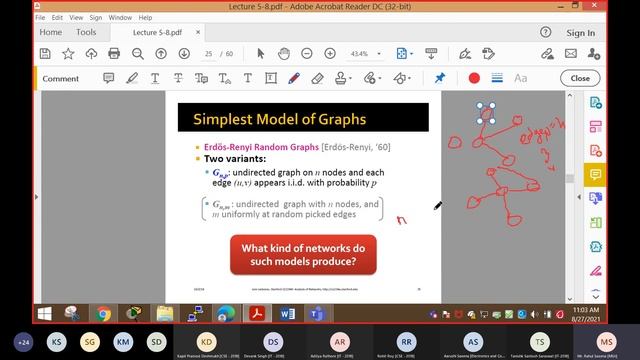Click the upload to cloud icon
Screen dimensions: 640x360
click(91, 53)
